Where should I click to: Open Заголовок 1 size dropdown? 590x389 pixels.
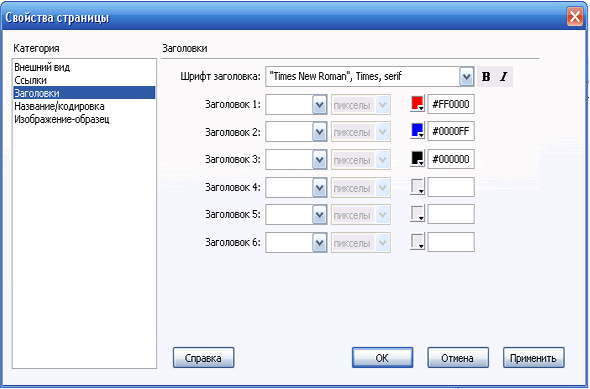[319, 104]
